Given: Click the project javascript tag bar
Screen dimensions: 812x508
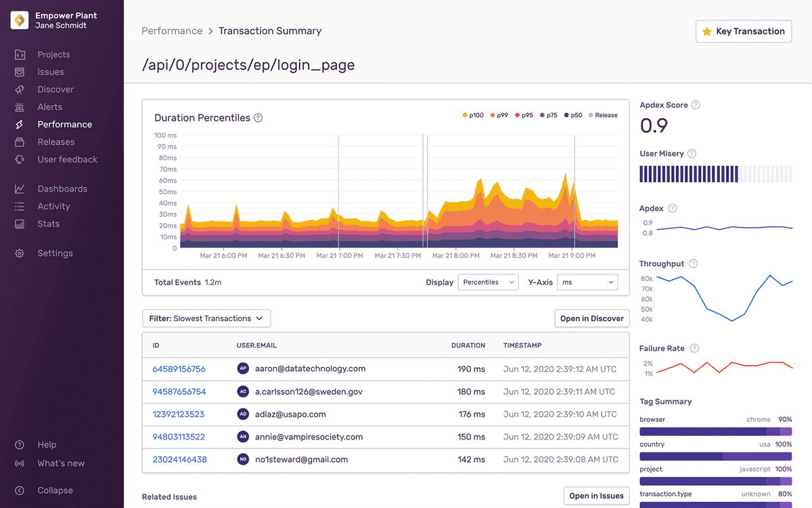Looking at the screenshot, I should pos(716,482).
